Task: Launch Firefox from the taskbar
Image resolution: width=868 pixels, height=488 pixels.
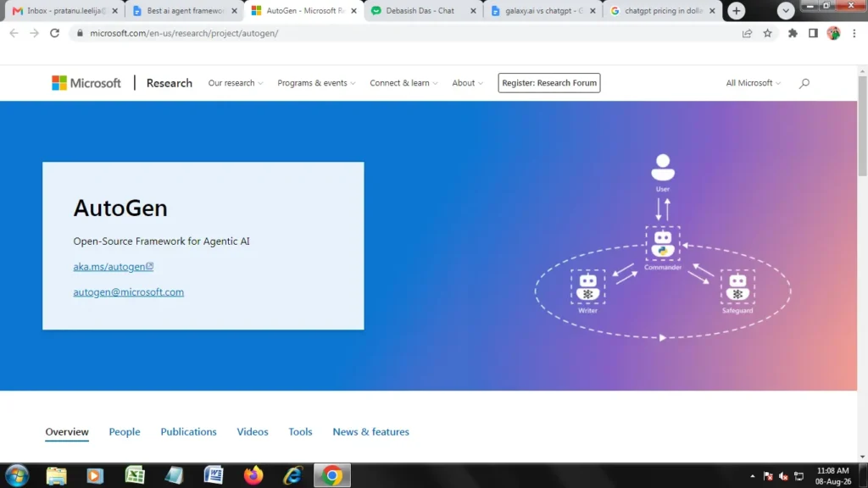Action: 253,475
